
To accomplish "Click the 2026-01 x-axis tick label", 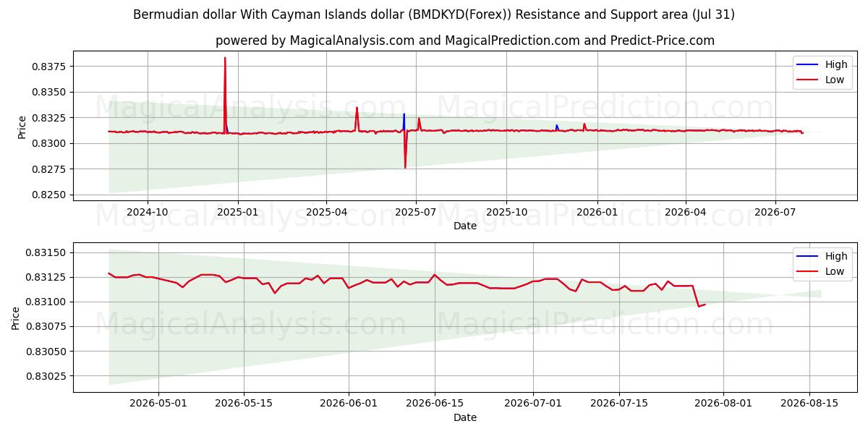I will click(x=597, y=212).
